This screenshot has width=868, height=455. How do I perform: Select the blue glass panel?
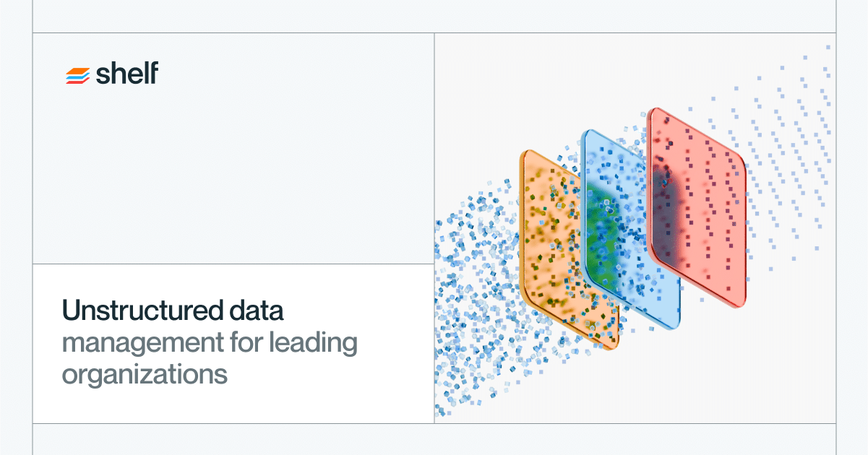[x=631, y=229]
